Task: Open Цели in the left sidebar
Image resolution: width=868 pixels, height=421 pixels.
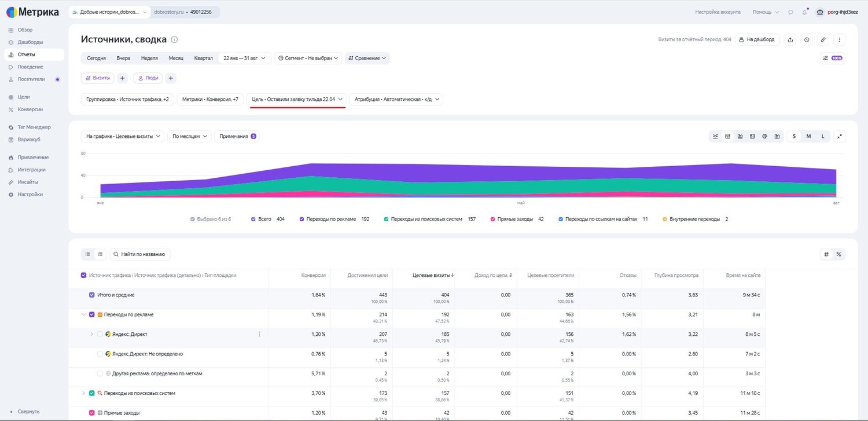Action: pos(24,97)
